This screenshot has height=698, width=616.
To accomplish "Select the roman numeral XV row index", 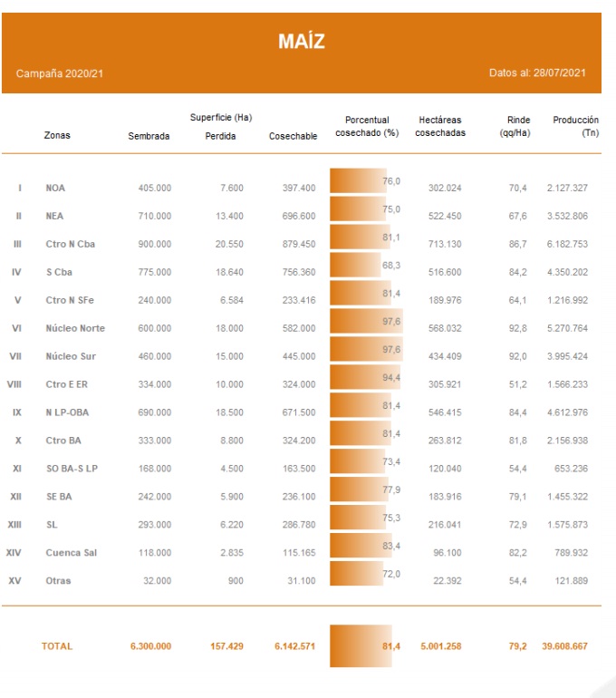I will coord(14,581).
